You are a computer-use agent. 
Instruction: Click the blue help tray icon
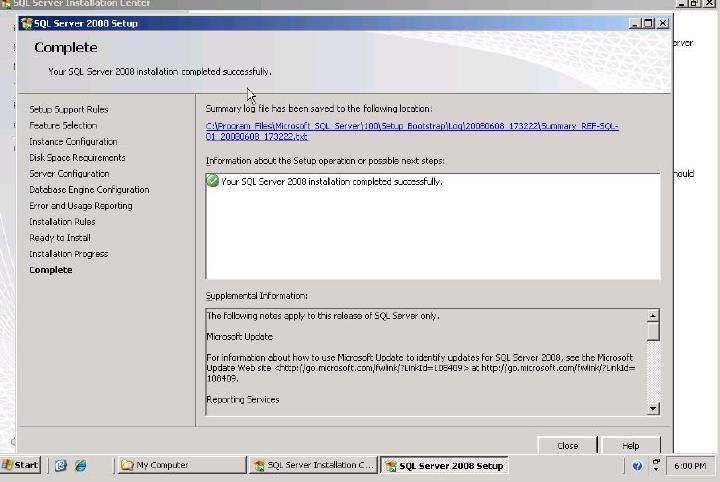click(x=637, y=466)
